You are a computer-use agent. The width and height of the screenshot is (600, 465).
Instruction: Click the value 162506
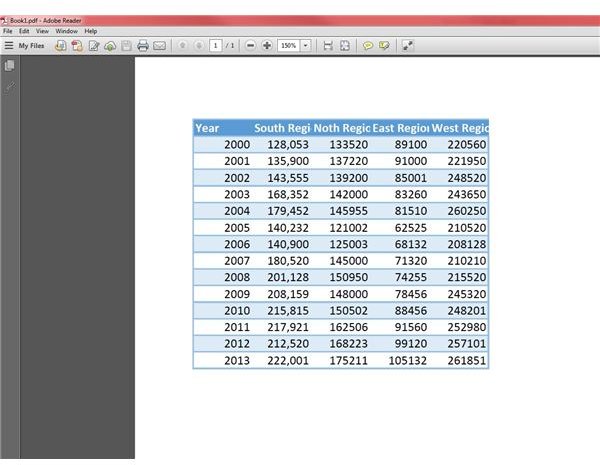[x=349, y=327]
